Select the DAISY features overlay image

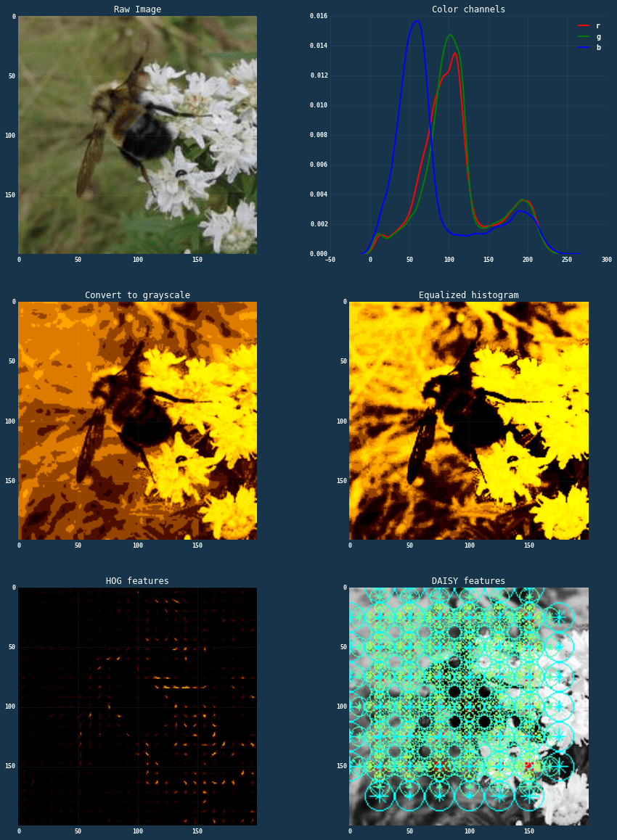pos(468,706)
